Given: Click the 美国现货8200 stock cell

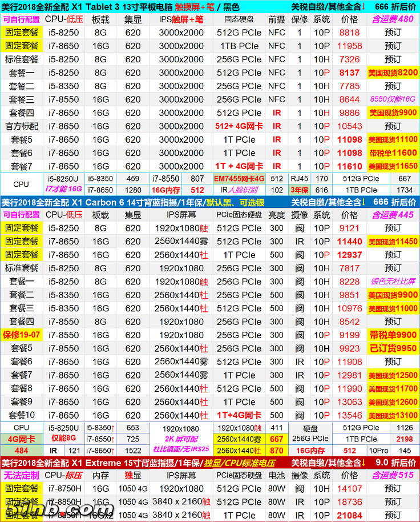Looking at the screenshot, I should tap(393, 73).
